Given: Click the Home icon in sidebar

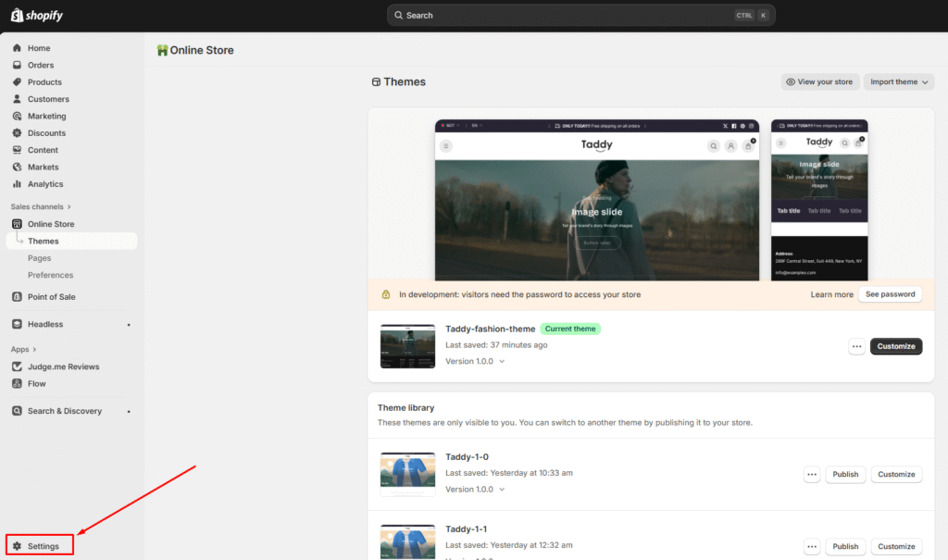Looking at the screenshot, I should pyautogui.click(x=17, y=48).
